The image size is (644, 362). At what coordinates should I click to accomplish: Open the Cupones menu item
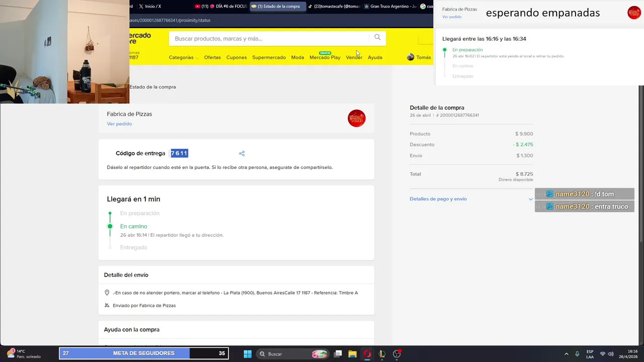coord(236,57)
